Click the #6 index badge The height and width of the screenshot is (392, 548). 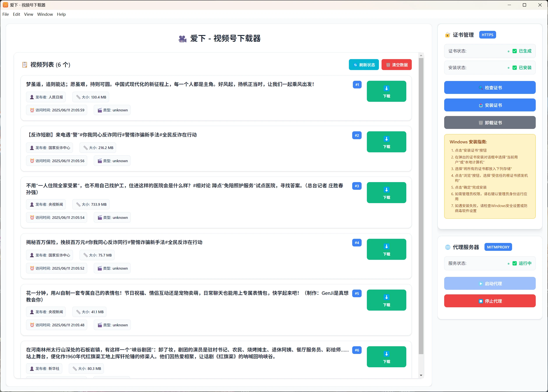[x=357, y=350]
